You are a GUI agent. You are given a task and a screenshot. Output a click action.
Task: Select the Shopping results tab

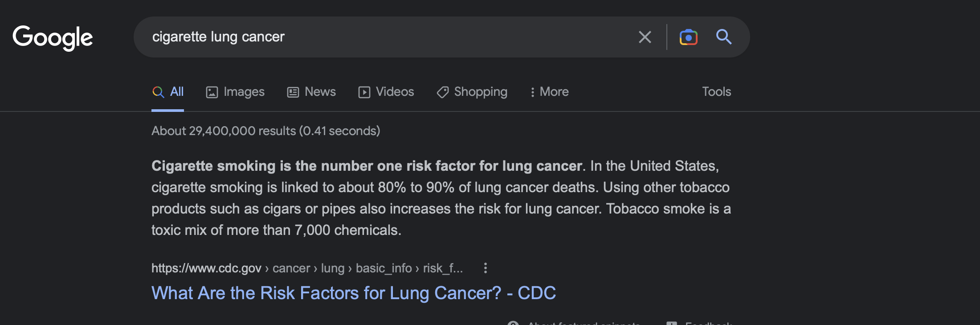tap(472, 92)
